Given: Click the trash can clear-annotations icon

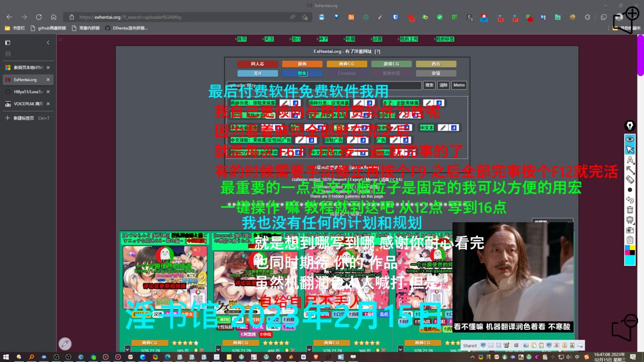Looking at the screenshot, I should click(630, 210).
